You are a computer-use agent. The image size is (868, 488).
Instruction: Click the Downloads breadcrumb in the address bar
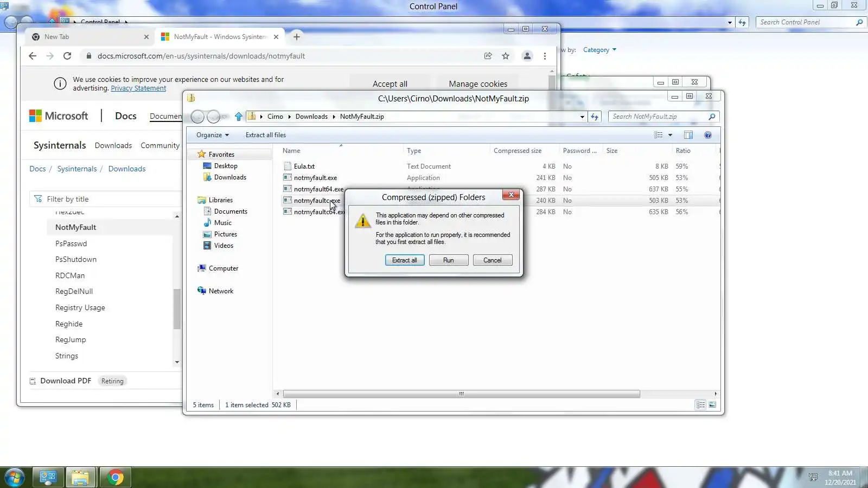click(x=311, y=117)
